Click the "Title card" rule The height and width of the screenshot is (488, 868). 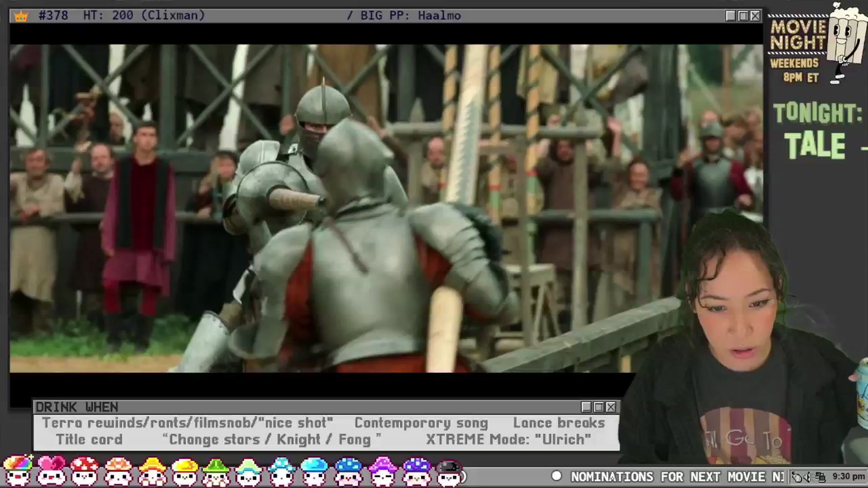coord(89,440)
